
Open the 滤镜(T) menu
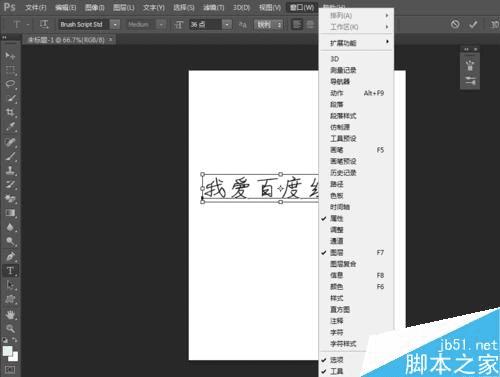click(x=214, y=7)
